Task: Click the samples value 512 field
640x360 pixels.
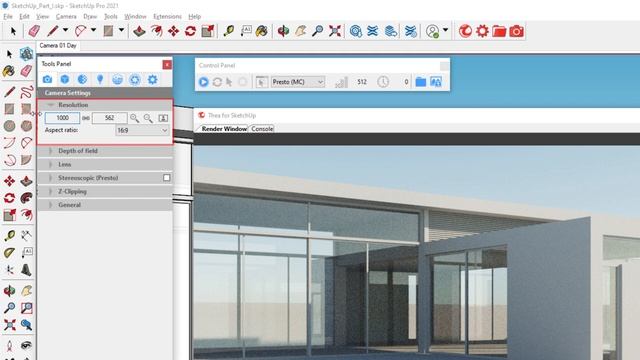Action: click(x=362, y=82)
